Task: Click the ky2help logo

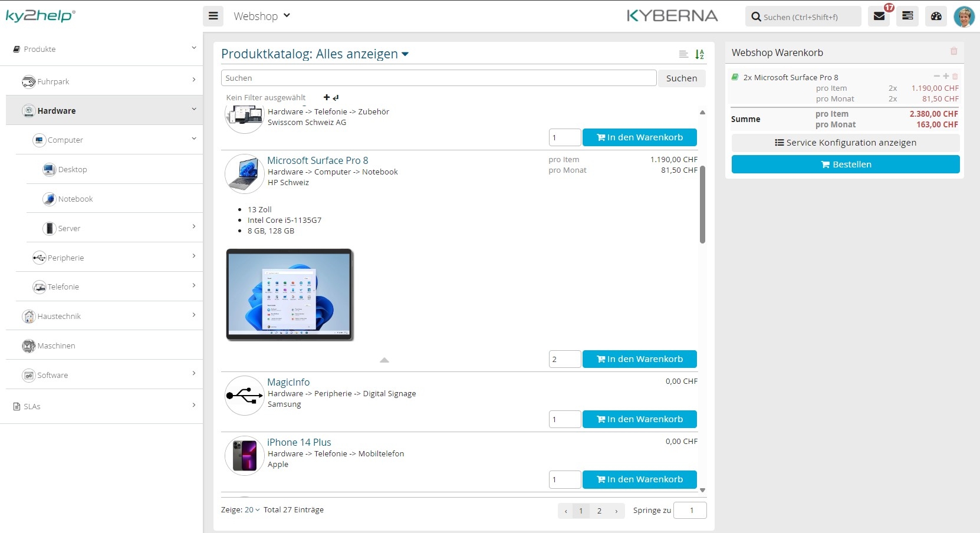Action: pyautogui.click(x=41, y=16)
